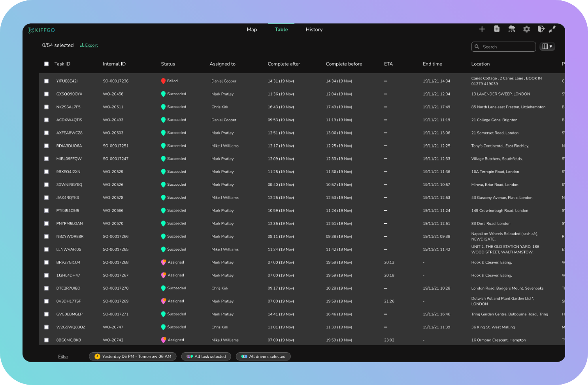Click the logout door icon

tap(541, 29)
